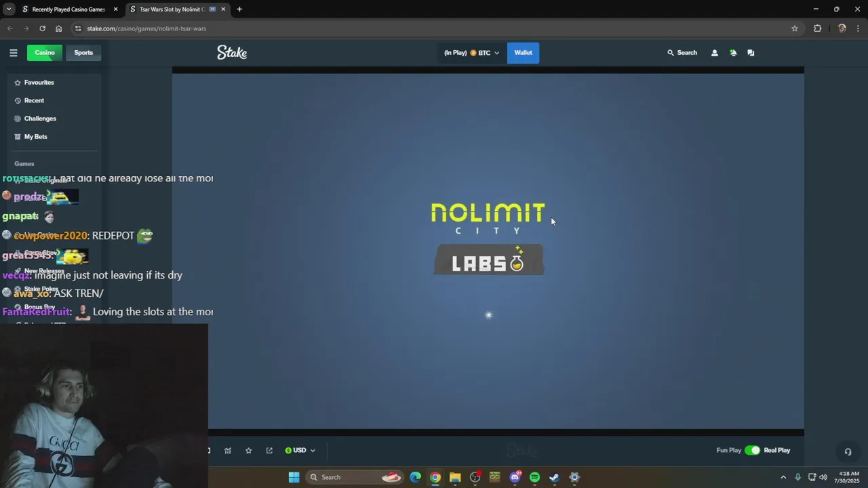Open the hamburger menu in Stake header
868x488 pixels.
pos(14,53)
